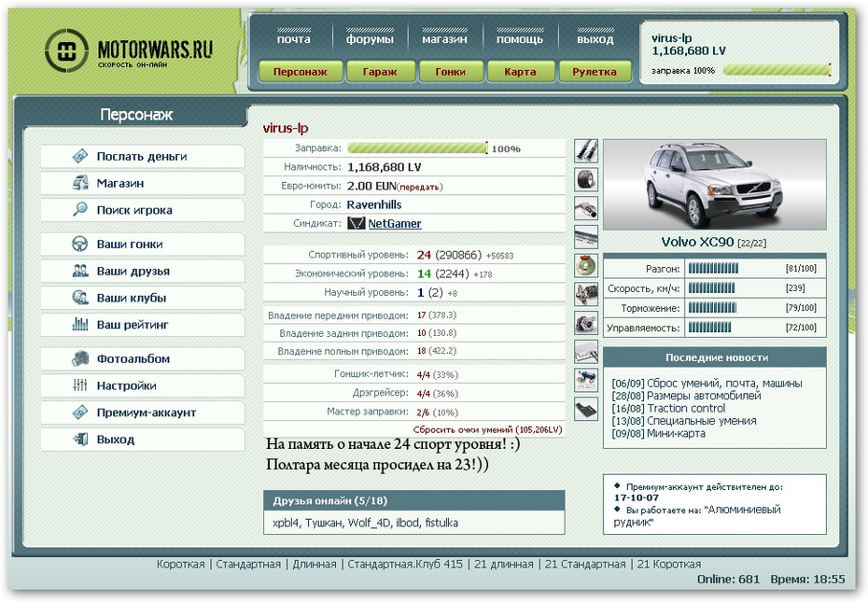Click the (передать) link next to EUN

tap(420, 188)
